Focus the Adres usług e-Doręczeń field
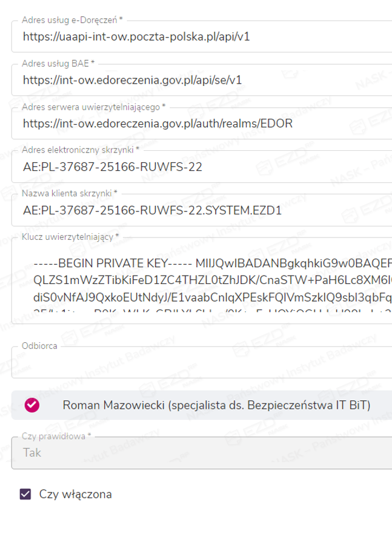The height and width of the screenshot is (533, 392). [200, 36]
